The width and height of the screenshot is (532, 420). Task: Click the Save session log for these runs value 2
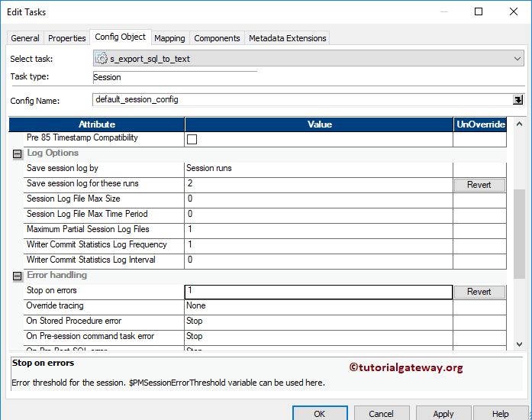318,185
